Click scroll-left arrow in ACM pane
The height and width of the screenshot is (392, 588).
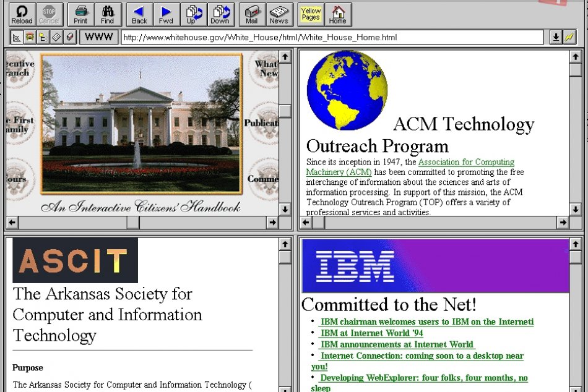(x=306, y=223)
